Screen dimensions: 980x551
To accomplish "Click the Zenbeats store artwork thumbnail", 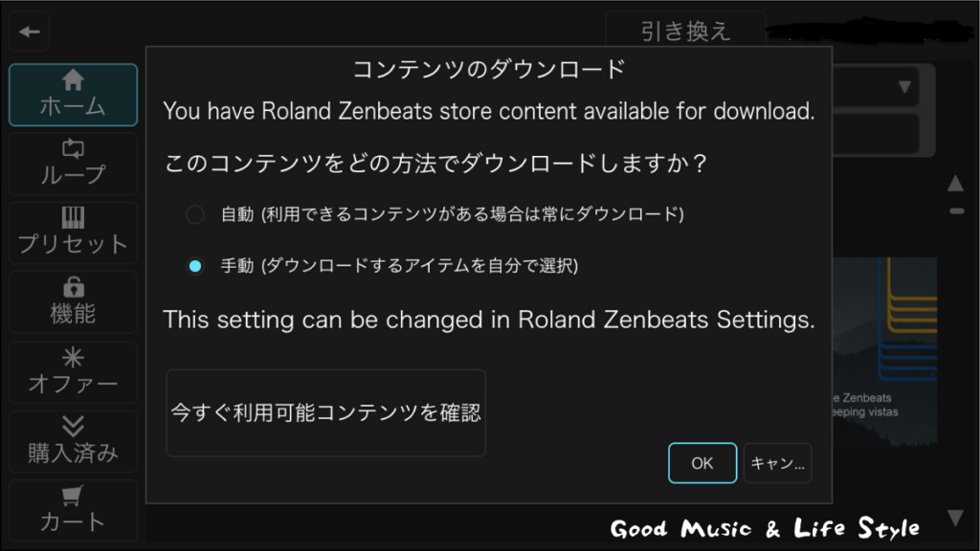I will [884, 352].
